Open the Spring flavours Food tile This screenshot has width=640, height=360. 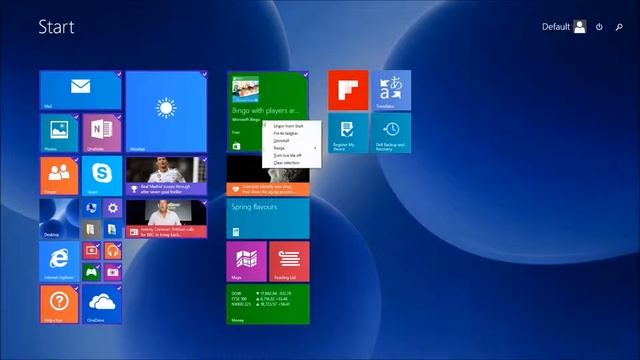click(x=268, y=219)
